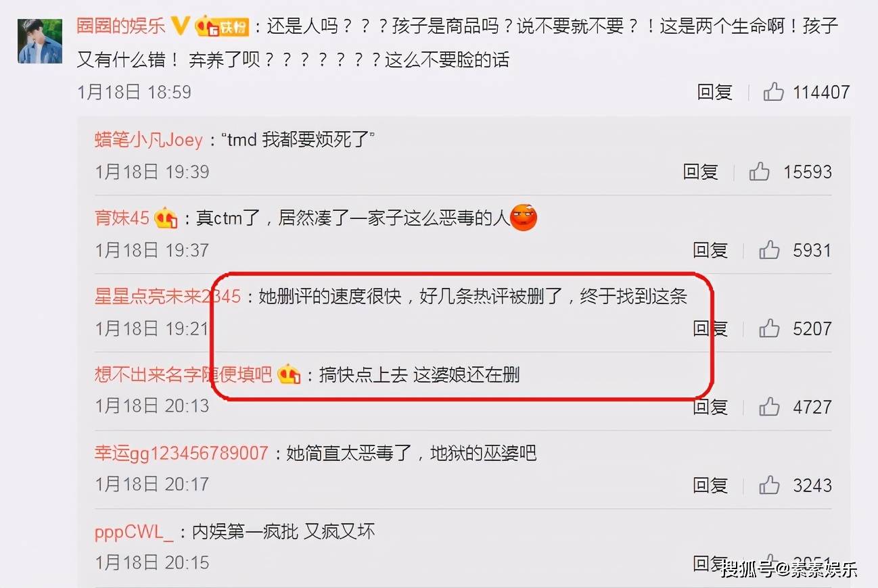This screenshot has width=878, height=588.
Task: Tap thumbs-up next to 5207
Action: pos(769,328)
